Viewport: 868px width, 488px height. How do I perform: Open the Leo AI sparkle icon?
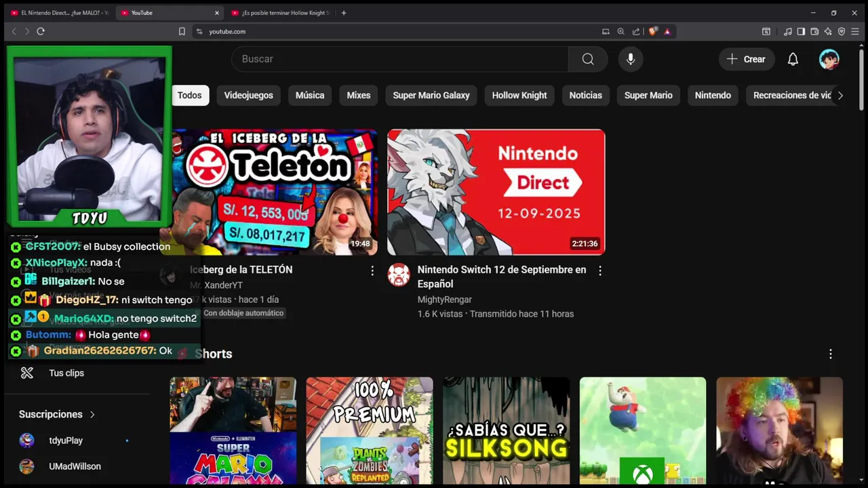pyautogui.click(x=828, y=31)
